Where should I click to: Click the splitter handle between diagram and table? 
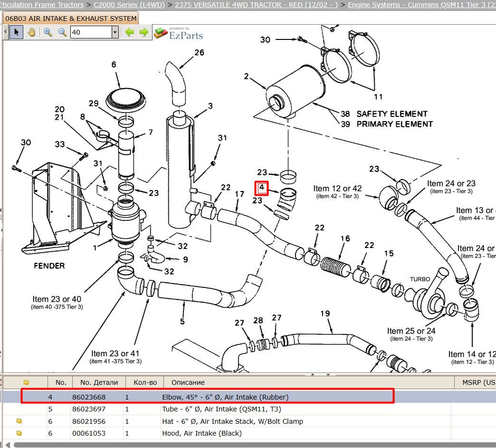(320, 374)
